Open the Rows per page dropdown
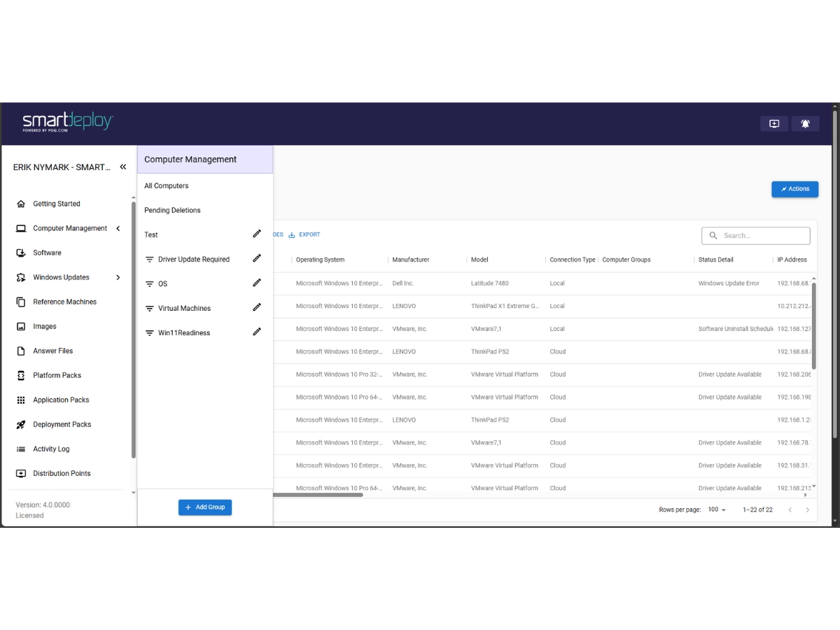Screen dimensions: 840x630 pos(717,510)
